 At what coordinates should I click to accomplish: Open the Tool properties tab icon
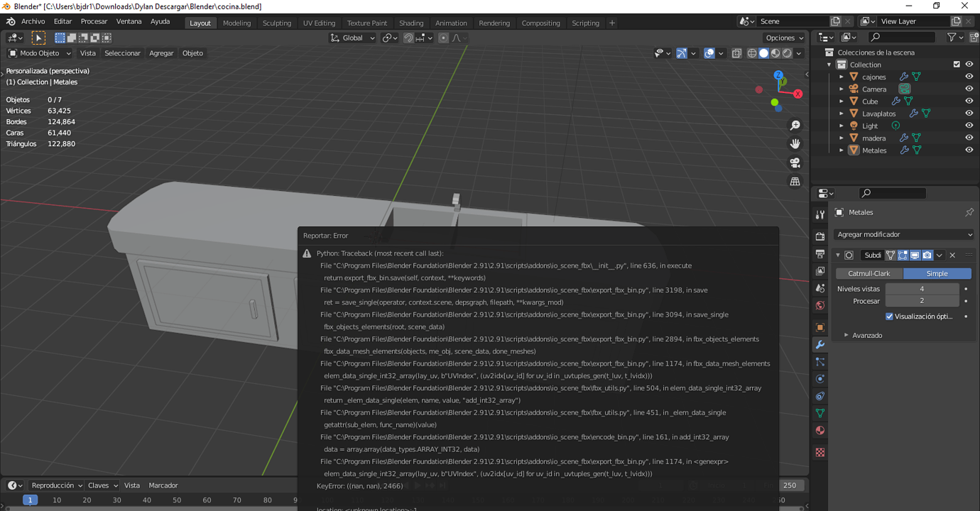(x=820, y=214)
